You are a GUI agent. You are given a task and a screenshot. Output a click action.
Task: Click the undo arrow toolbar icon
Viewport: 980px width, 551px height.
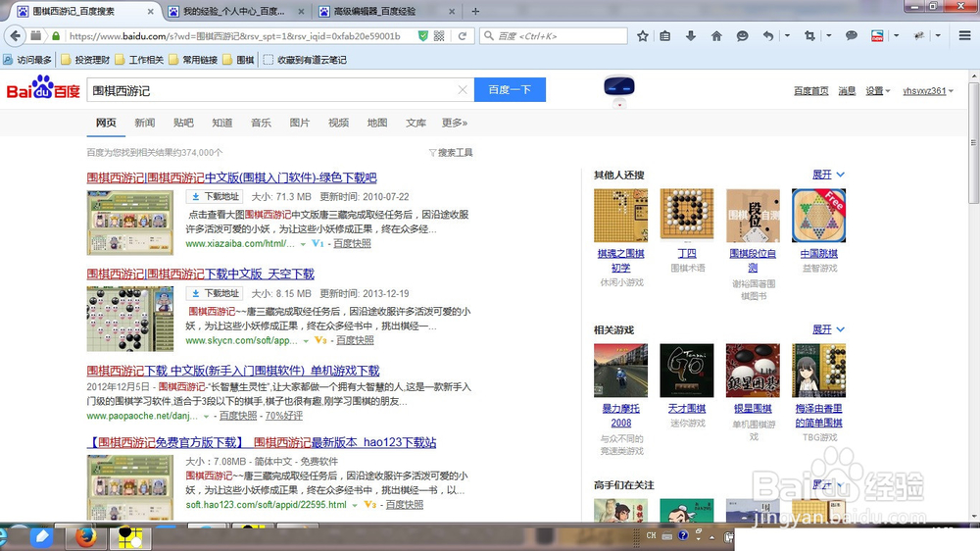tap(768, 36)
